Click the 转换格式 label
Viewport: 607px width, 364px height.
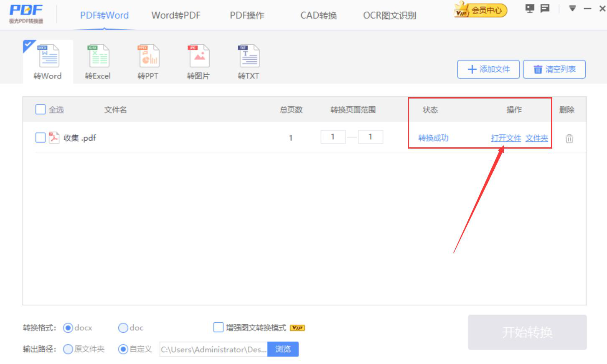(x=39, y=328)
